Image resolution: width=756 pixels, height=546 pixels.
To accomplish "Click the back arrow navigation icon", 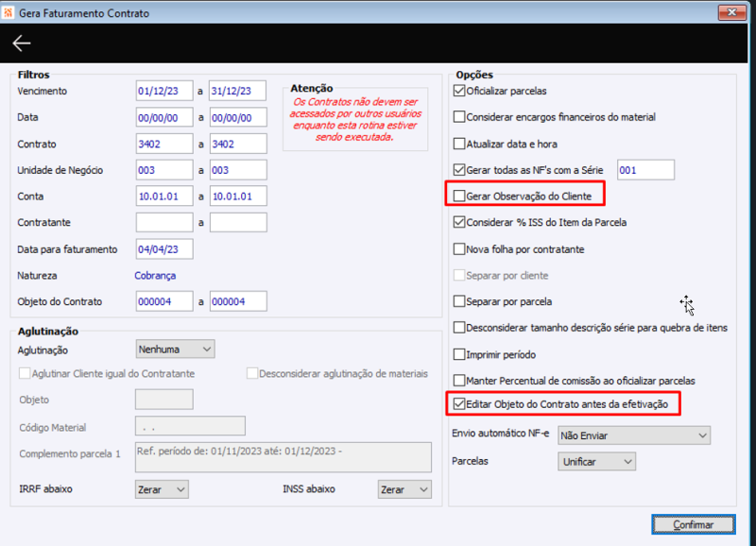I will [21, 42].
